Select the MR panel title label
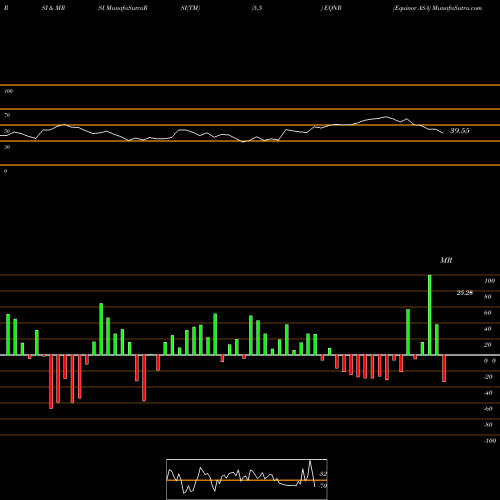This screenshot has width=500, height=500. pyautogui.click(x=446, y=260)
